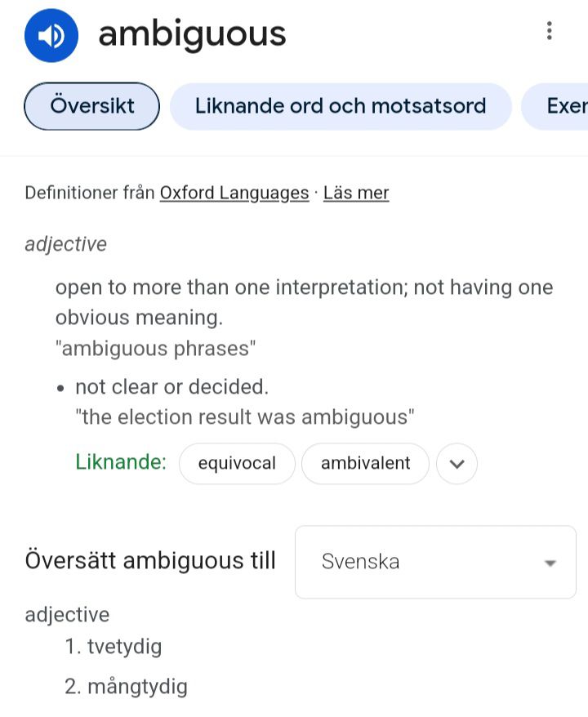This screenshot has width=588, height=717.
Task: Tap the ambivalent synonym chip
Action: tap(365, 464)
